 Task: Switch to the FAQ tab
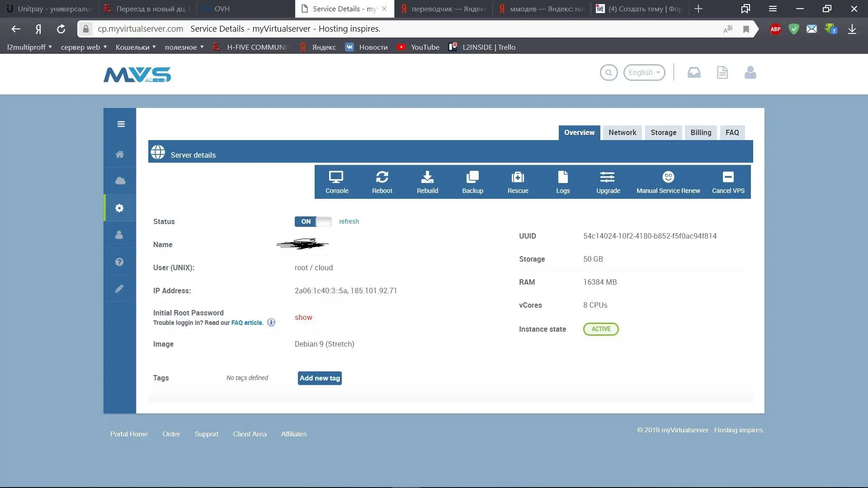point(732,132)
